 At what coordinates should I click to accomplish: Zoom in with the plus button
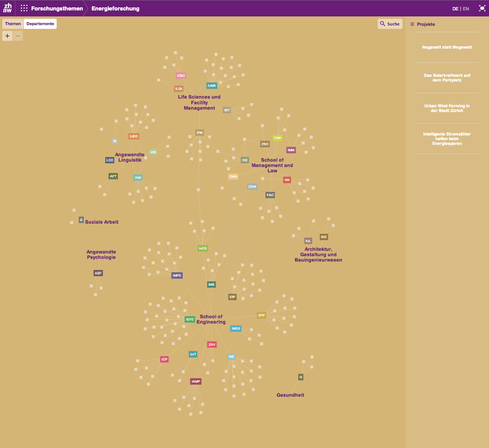(x=7, y=36)
